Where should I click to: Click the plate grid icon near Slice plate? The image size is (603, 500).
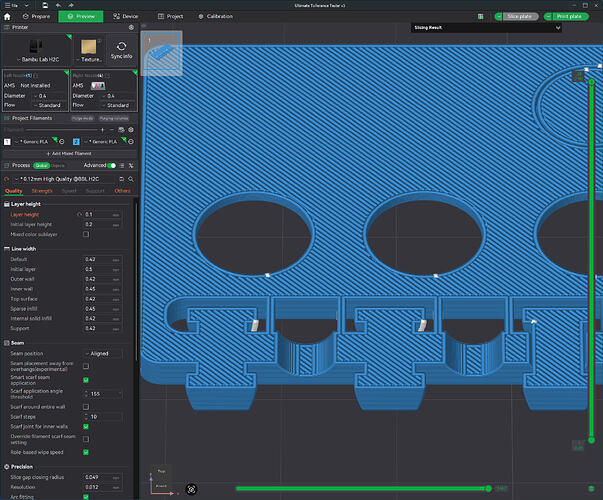(x=480, y=17)
